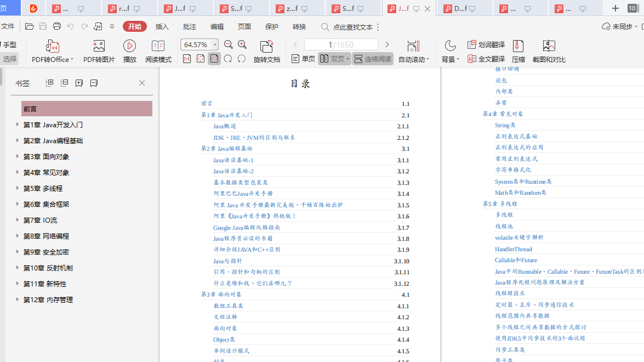The height and width of the screenshot is (362, 644).
Task: Open a new tab with plus button
Action: [615, 9]
